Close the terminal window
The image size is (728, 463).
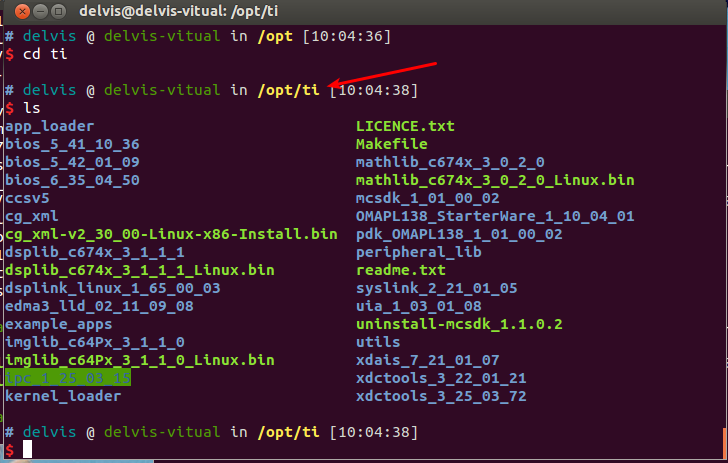coord(22,11)
